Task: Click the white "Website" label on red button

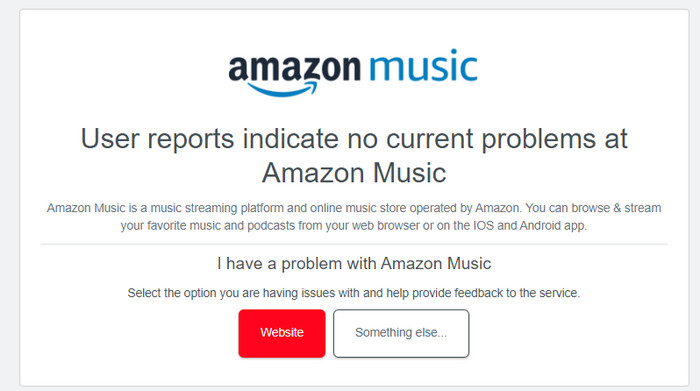Action: click(282, 333)
